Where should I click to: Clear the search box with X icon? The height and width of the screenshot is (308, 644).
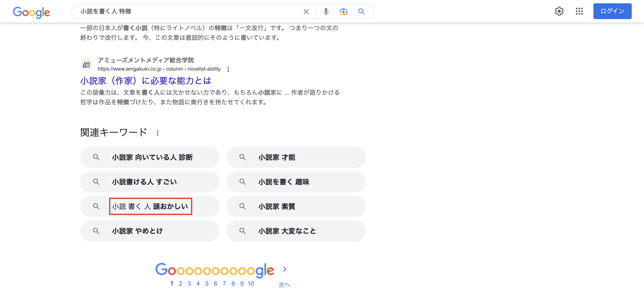click(x=306, y=12)
